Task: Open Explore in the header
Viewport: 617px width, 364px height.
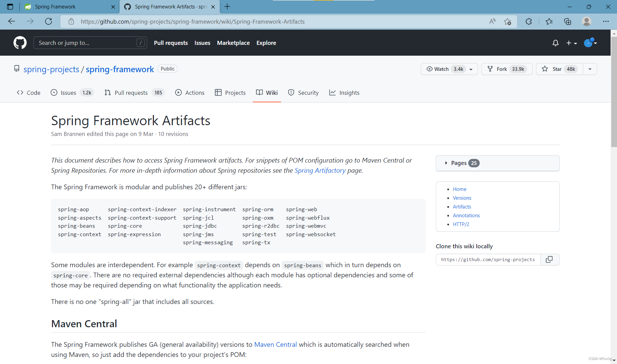Action: point(266,43)
